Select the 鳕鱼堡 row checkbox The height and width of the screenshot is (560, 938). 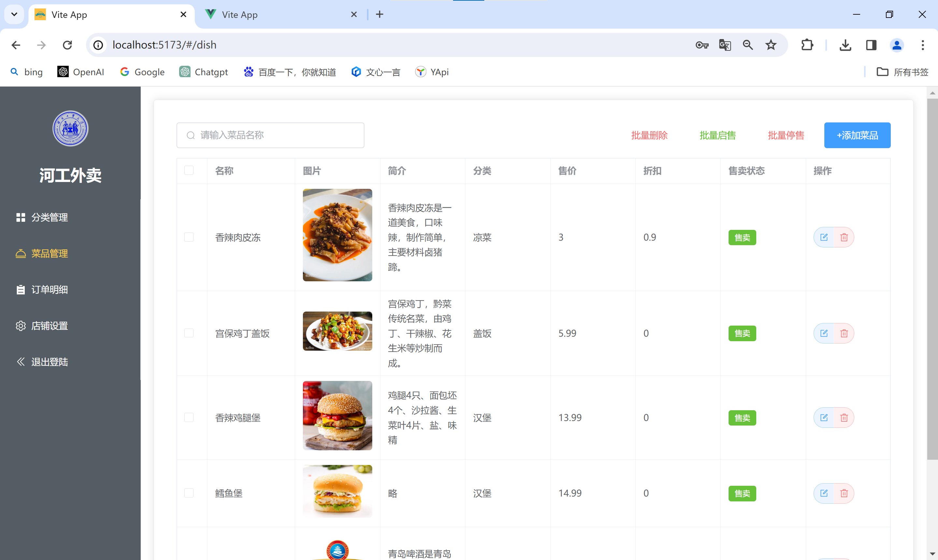pos(189,493)
